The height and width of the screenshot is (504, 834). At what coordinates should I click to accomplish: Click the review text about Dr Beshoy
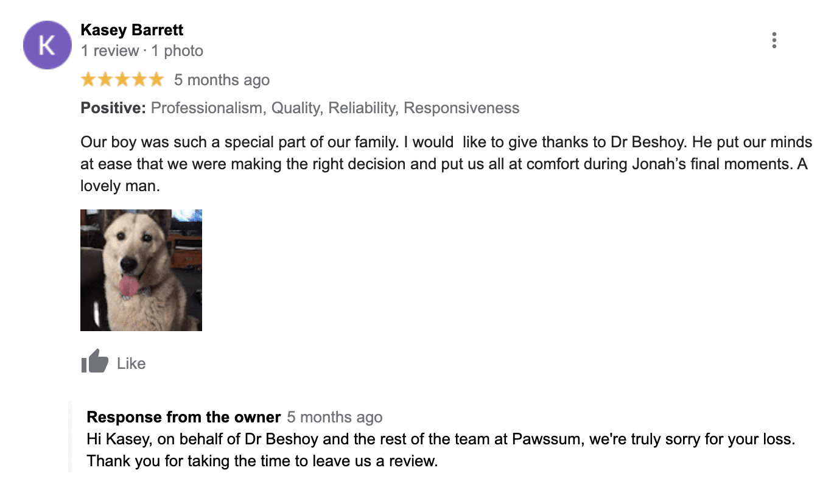point(446,164)
